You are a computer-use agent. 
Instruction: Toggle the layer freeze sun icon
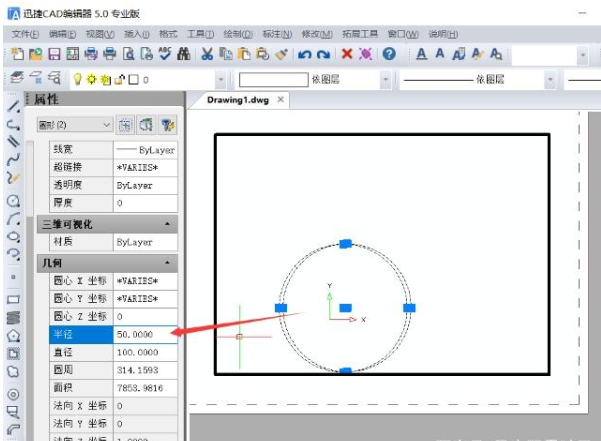[x=91, y=79]
